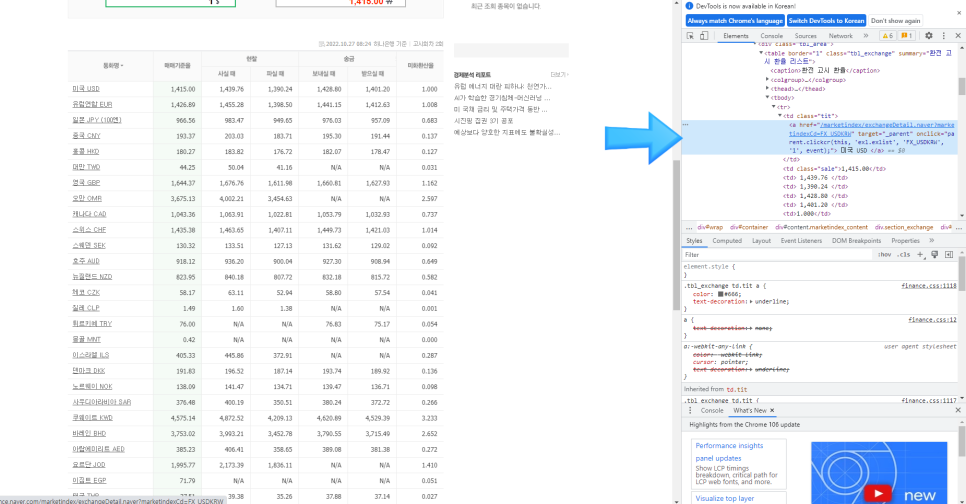Select the drawer Console tab
This screenshot has width=966, height=504.
(712, 410)
